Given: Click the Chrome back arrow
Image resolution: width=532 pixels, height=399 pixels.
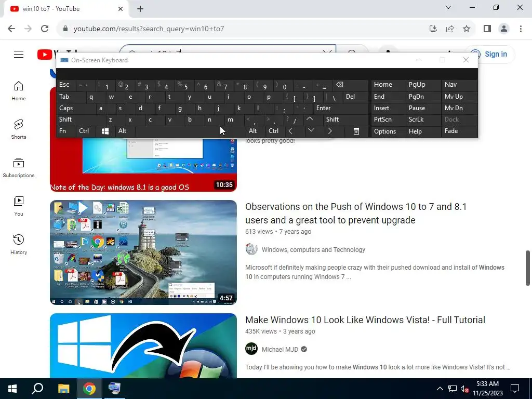Looking at the screenshot, I should click(x=11, y=29).
